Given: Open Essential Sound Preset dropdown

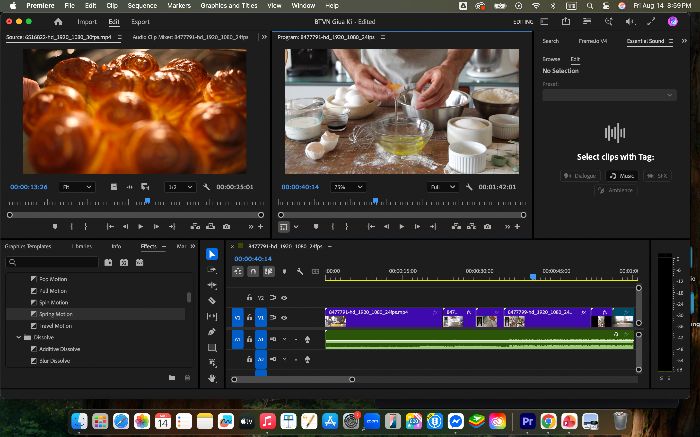Looking at the screenshot, I should click(x=609, y=95).
